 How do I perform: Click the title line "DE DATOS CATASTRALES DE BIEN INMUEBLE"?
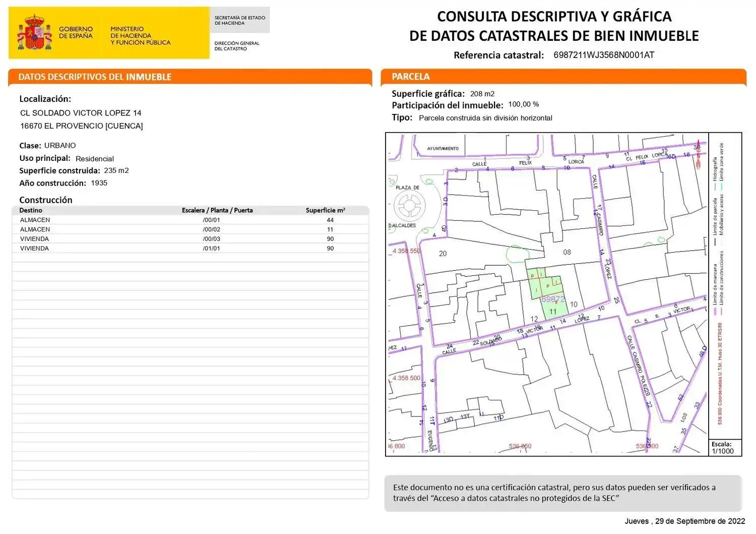pos(554,36)
